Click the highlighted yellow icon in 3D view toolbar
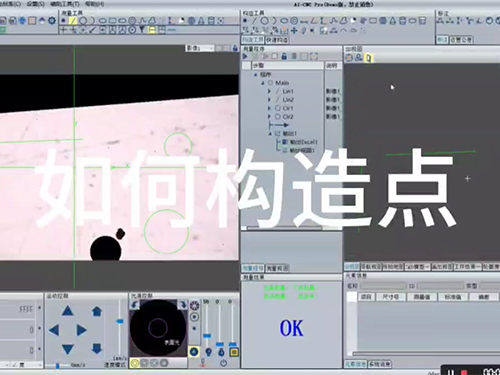The image size is (500, 375). pos(368,58)
